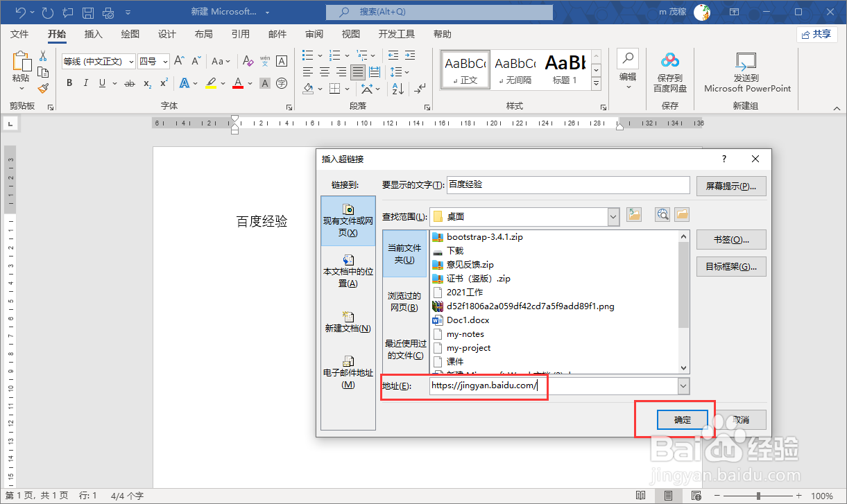Click the multilevel list icon
This screenshot has width=847, height=504.
[361, 55]
